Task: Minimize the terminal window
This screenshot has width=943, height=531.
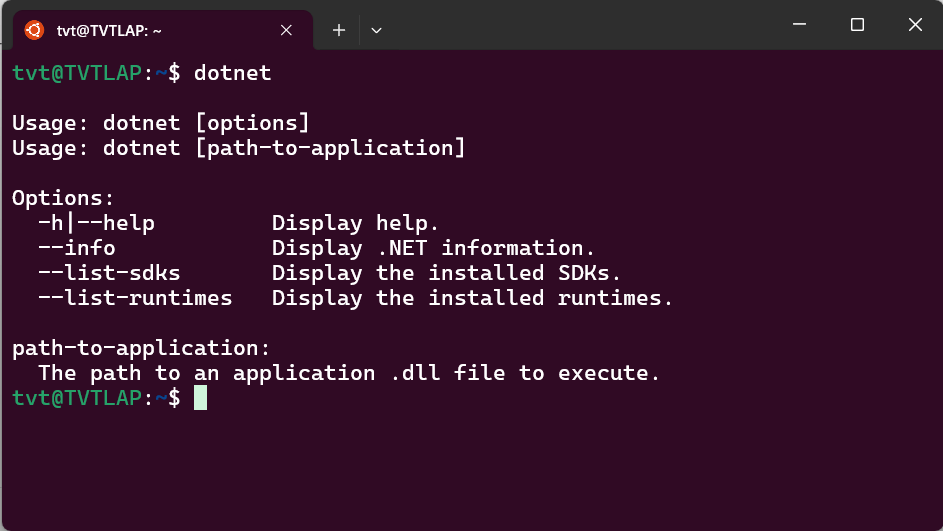Action: pyautogui.click(x=799, y=25)
